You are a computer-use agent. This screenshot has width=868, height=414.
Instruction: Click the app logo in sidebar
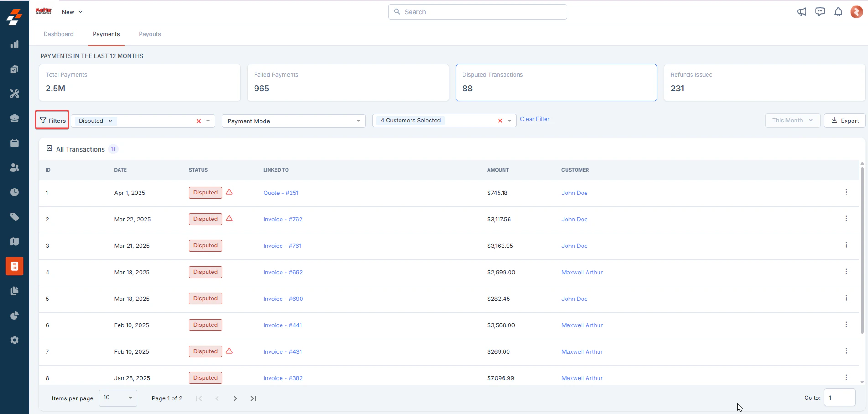tap(15, 17)
